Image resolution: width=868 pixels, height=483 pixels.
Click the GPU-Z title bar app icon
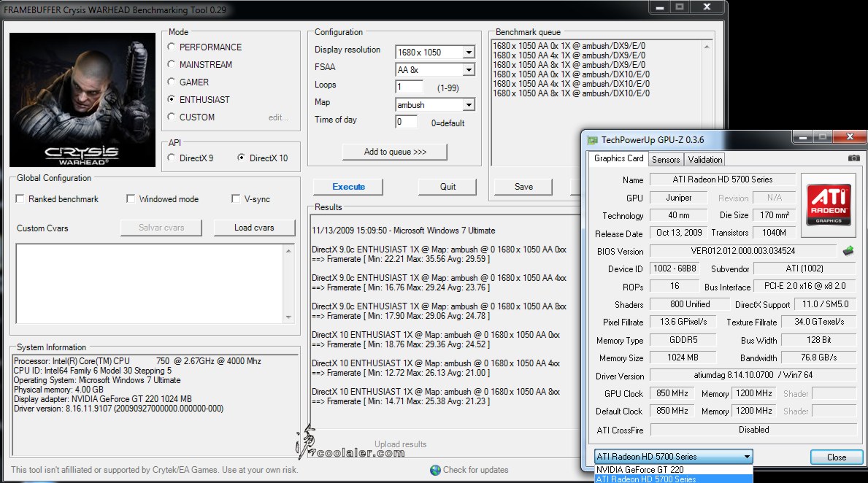(x=592, y=140)
